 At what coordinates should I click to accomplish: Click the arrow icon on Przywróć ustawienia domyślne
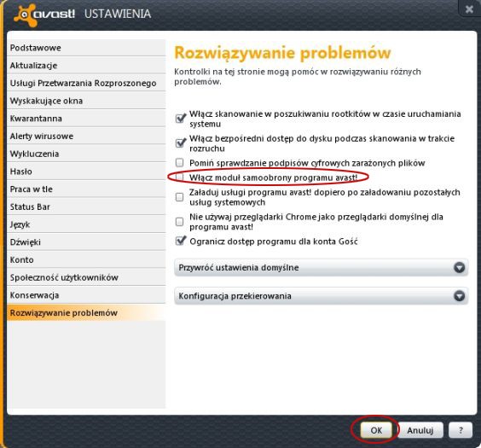pos(459,268)
